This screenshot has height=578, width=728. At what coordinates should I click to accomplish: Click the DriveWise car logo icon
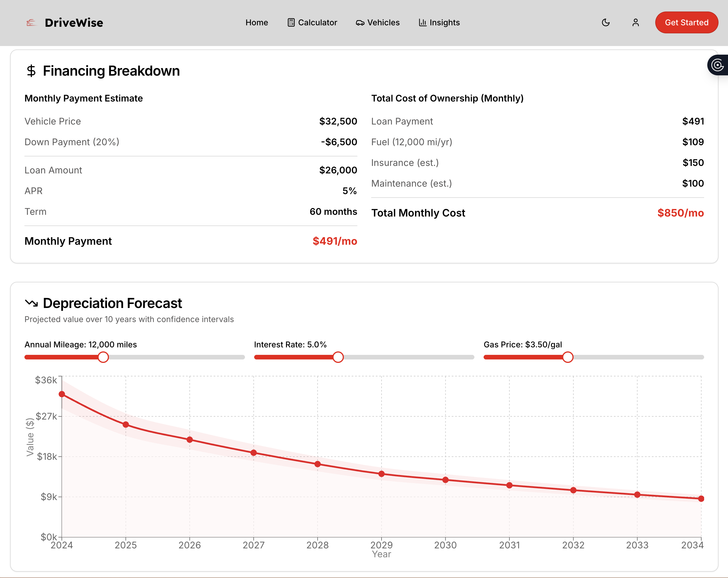point(31,23)
